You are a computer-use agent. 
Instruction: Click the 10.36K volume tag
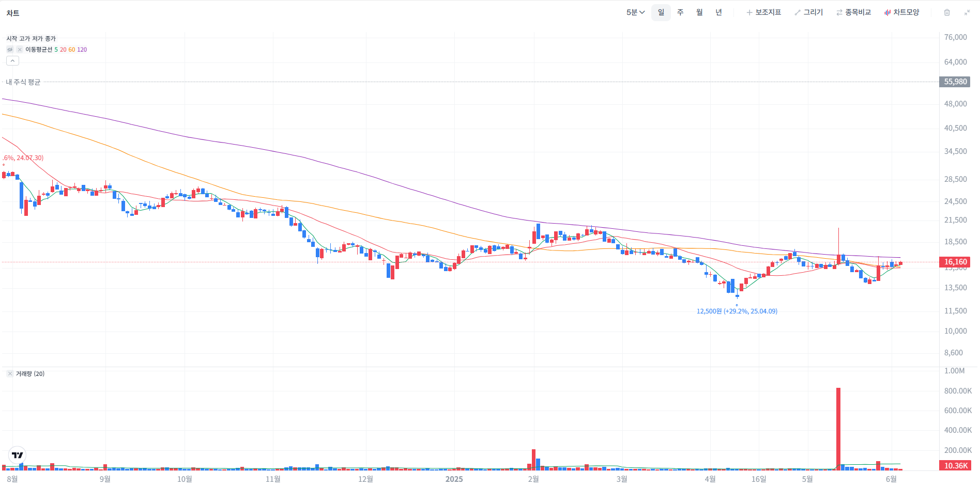pos(955,466)
